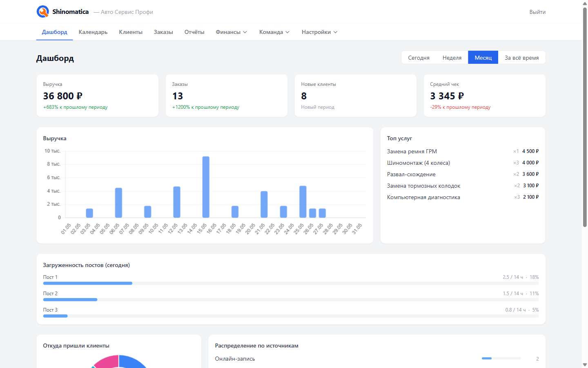Viewport: 588px width, 368px height.
Task: Click the page vertical scrollbar thumb
Action: click(585, 117)
